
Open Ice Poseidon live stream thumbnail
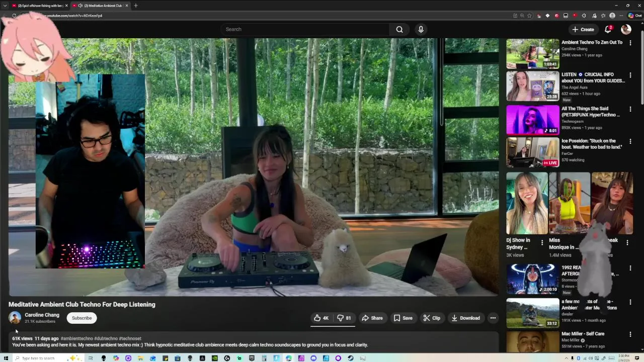[x=532, y=152]
